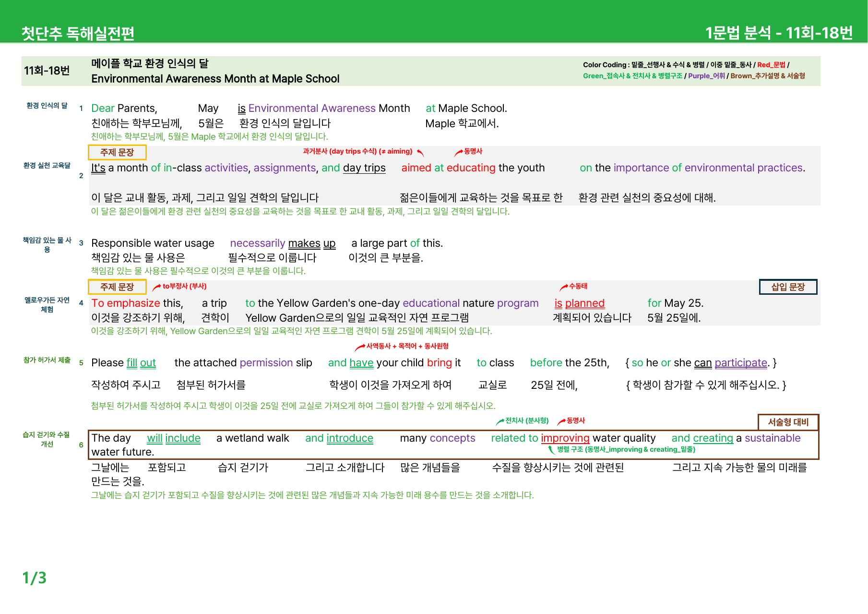Click 'Brown_추가설명 & 서술형' legend entry
This screenshot has height=614, width=868.
point(768,76)
